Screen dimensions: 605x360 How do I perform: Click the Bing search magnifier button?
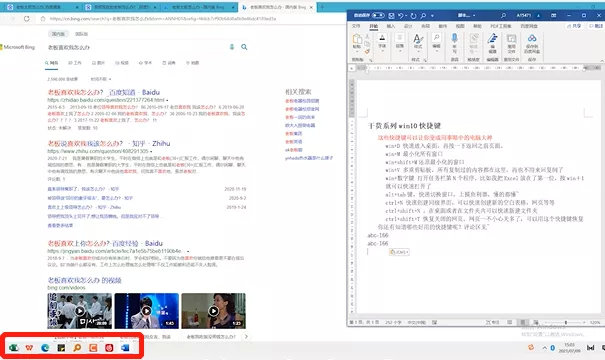(x=244, y=47)
